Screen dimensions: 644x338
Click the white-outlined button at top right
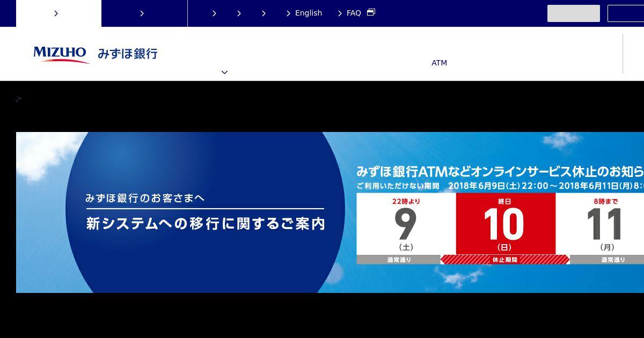pyautogui.click(x=626, y=13)
